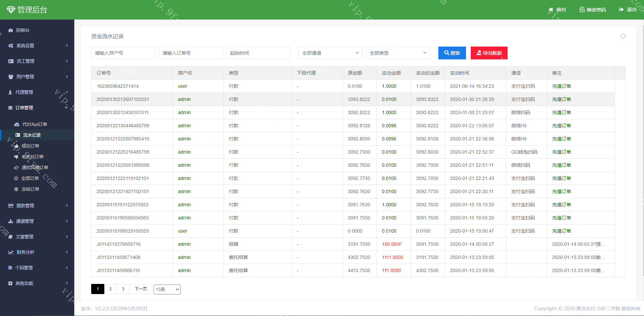The width and height of the screenshot is (644, 316).
Task: Click the 成功订单 thumbs-up icon
Action: click(x=16, y=146)
